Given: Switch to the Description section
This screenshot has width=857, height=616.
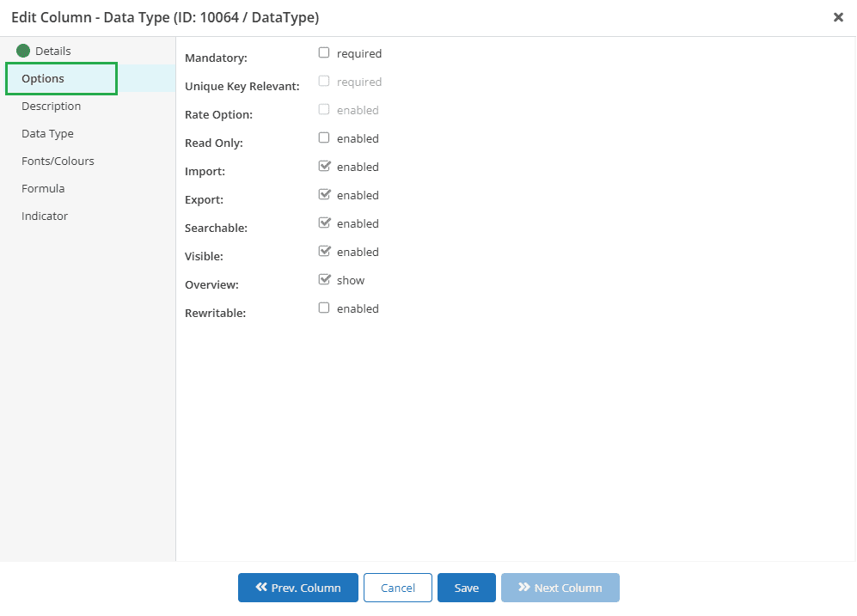Looking at the screenshot, I should pyautogui.click(x=51, y=106).
